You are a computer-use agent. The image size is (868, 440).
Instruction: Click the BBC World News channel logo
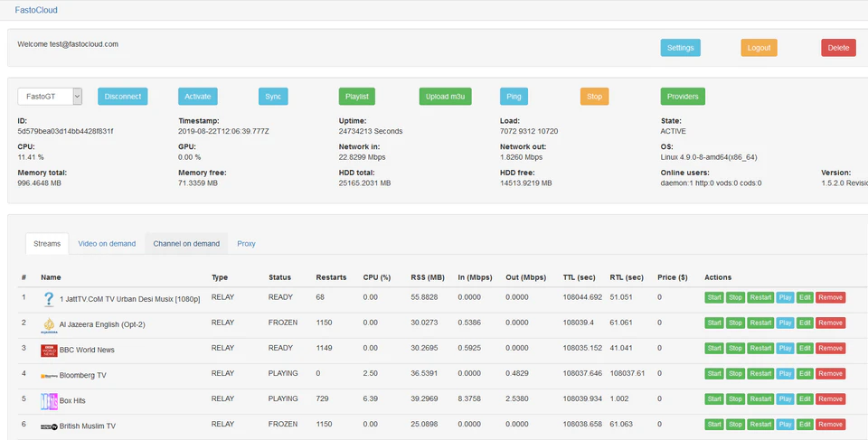click(49, 351)
